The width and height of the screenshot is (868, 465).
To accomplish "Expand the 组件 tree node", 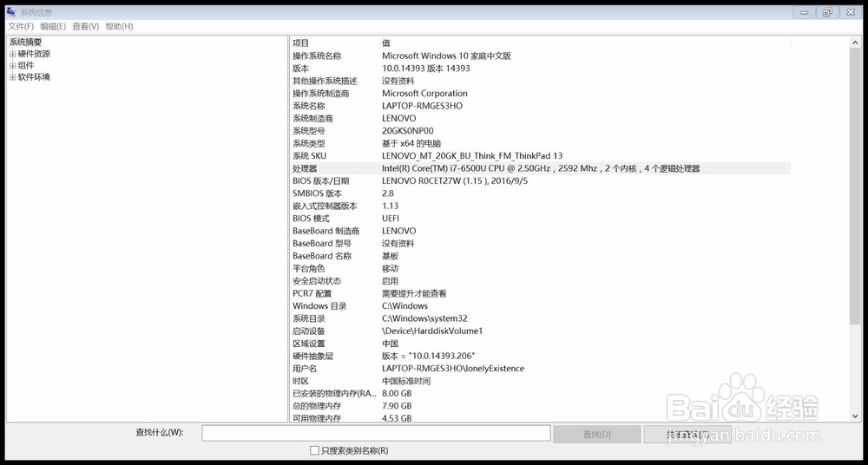I will click(x=13, y=65).
